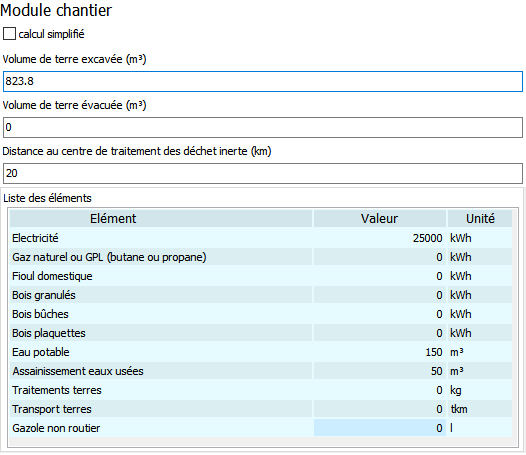Viewport: 526px width, 455px height.
Task: Select the Electricité value 25000 cell
Action: (380, 238)
